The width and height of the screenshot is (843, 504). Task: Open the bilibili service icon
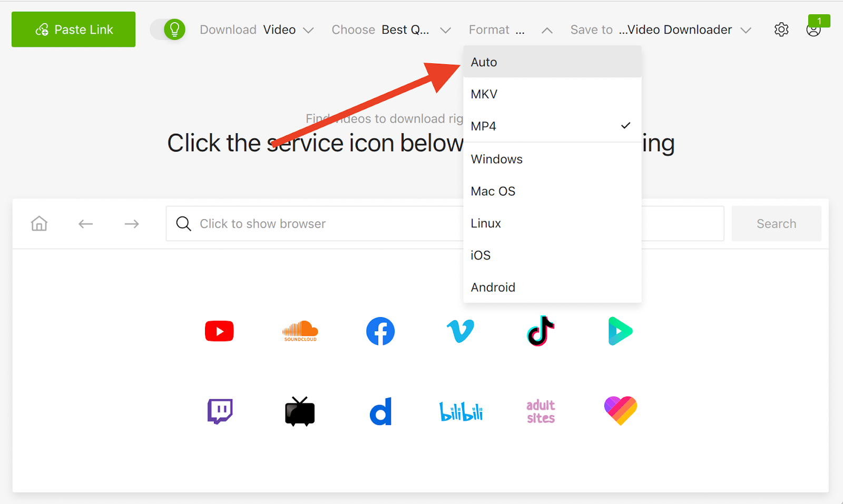tap(461, 411)
